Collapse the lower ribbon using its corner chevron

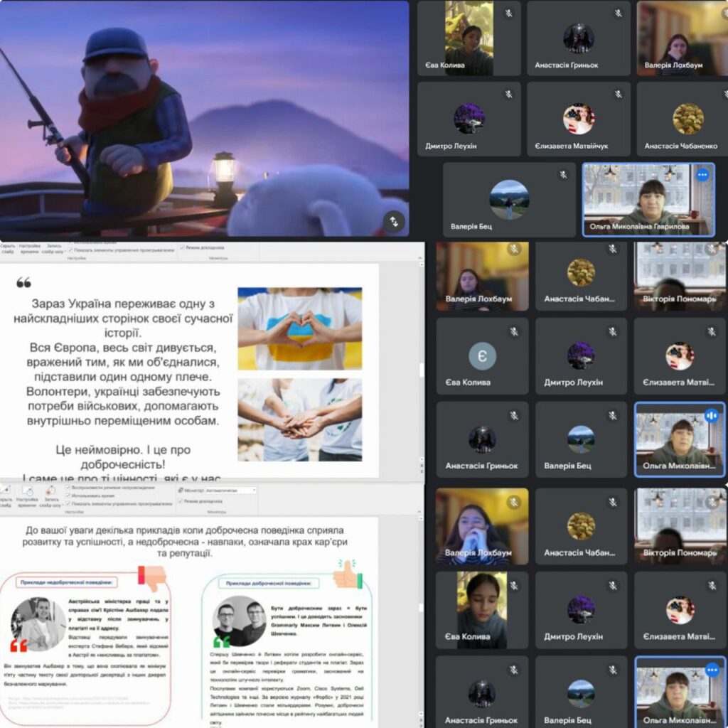pos(420,511)
